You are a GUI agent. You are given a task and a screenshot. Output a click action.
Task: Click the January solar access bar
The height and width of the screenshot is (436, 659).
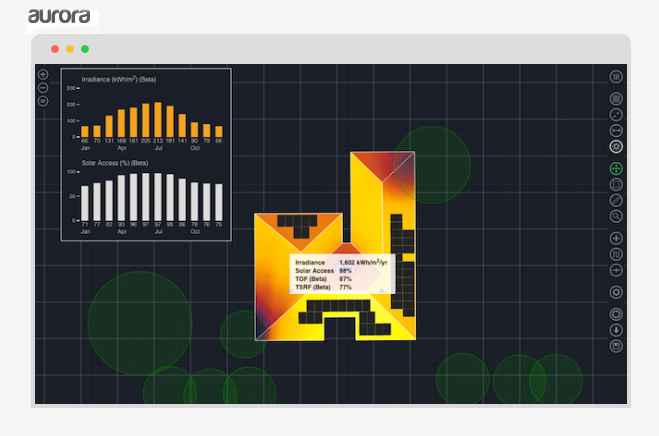85,203
